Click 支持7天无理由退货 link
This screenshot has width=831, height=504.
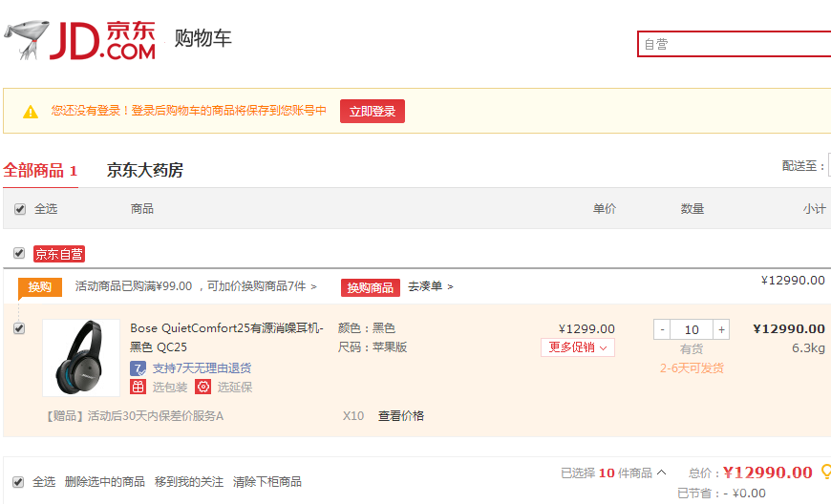click(x=202, y=367)
